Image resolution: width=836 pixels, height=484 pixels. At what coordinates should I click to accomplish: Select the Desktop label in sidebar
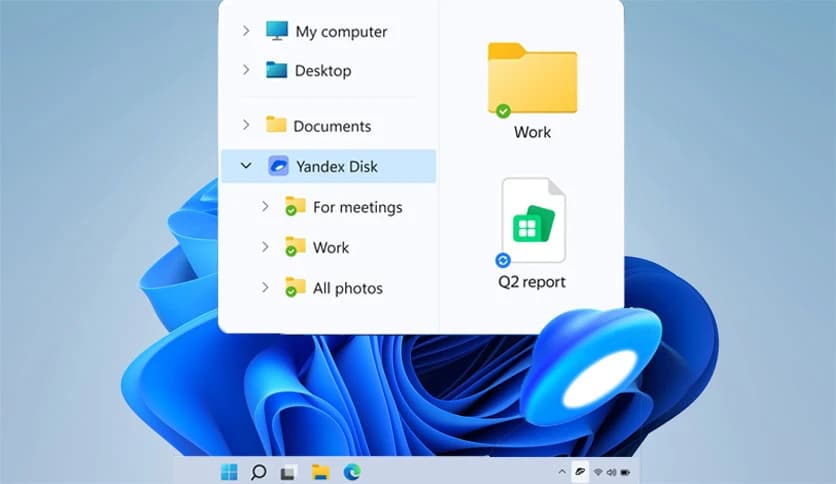pyautogui.click(x=323, y=70)
